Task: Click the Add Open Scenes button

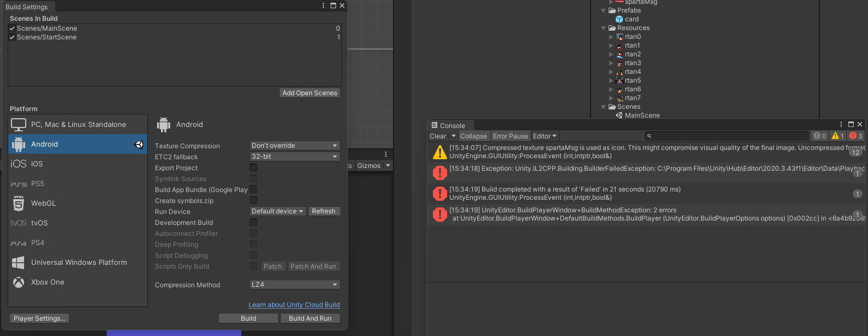Action: [310, 93]
